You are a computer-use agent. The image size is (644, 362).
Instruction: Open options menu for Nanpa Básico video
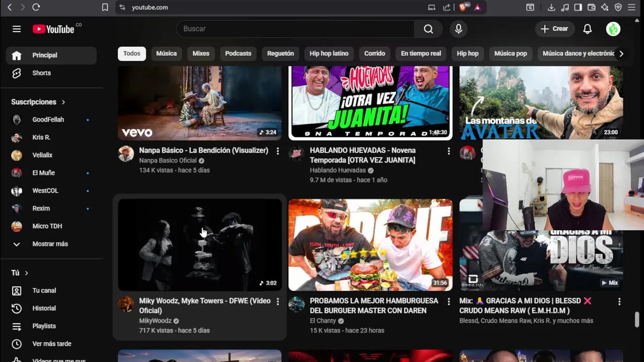click(x=277, y=151)
